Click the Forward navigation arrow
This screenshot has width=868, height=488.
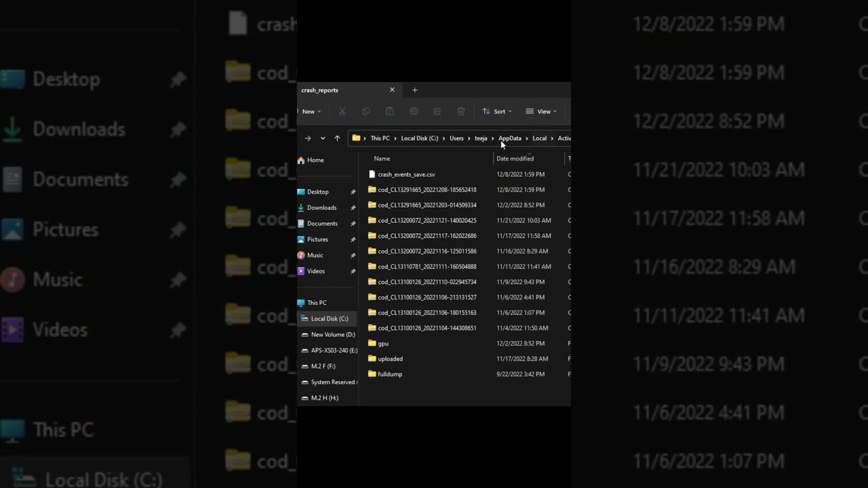click(x=308, y=138)
